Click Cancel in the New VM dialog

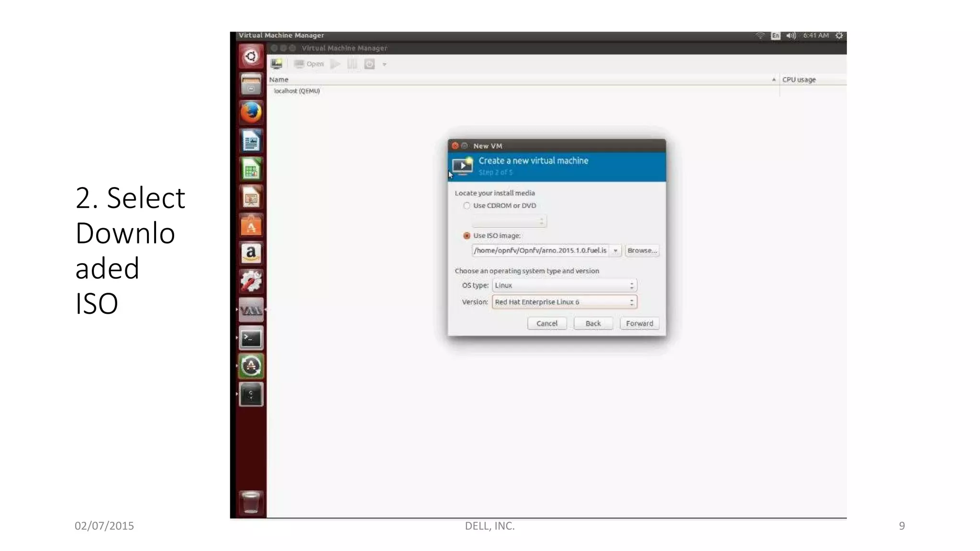point(547,324)
